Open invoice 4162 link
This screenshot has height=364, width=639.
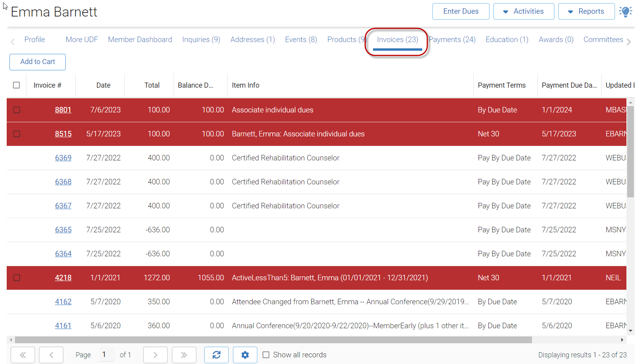pos(63,302)
